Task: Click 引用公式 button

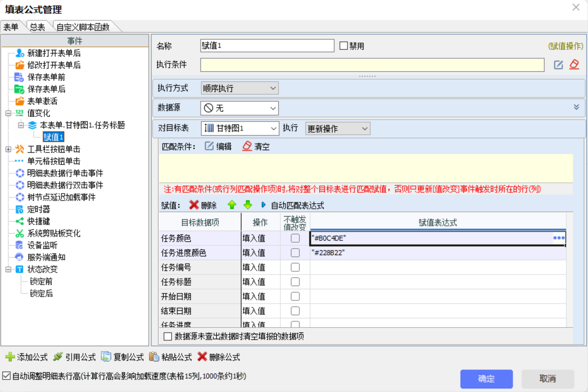Action: (75, 357)
